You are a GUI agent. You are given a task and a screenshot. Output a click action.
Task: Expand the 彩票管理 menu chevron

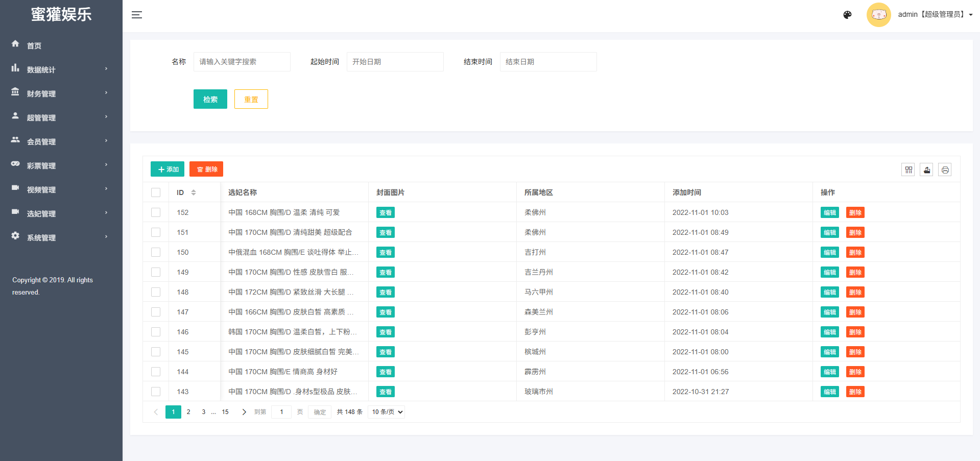tap(106, 164)
